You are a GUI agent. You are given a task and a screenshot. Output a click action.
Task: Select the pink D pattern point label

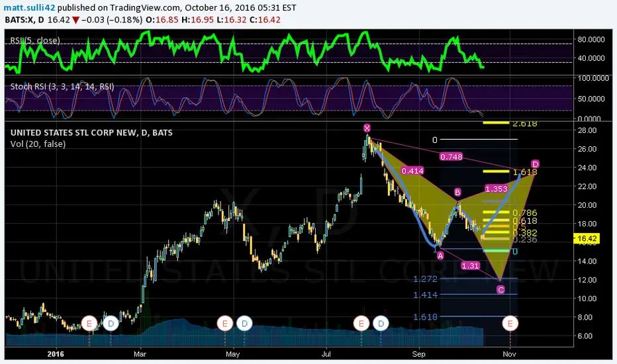point(535,163)
